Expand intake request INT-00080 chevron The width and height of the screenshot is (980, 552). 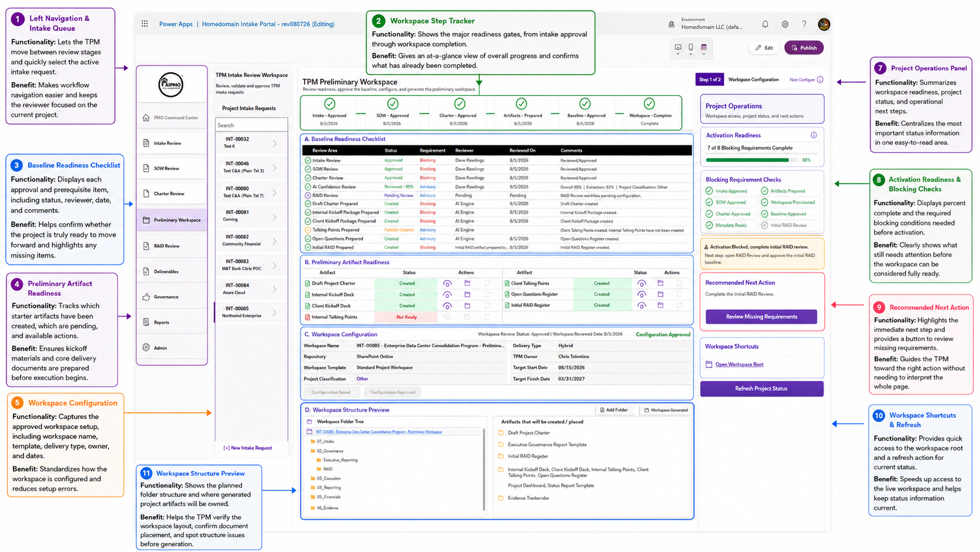click(x=275, y=192)
